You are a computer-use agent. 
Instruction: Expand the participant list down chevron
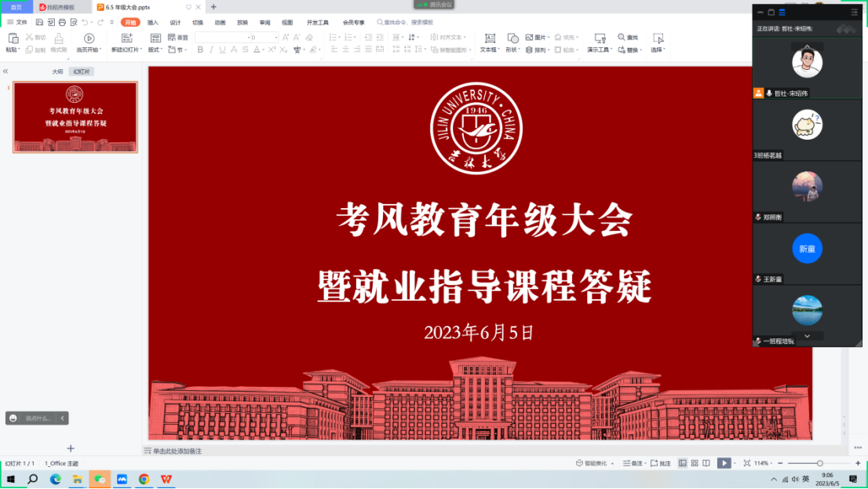coord(807,336)
